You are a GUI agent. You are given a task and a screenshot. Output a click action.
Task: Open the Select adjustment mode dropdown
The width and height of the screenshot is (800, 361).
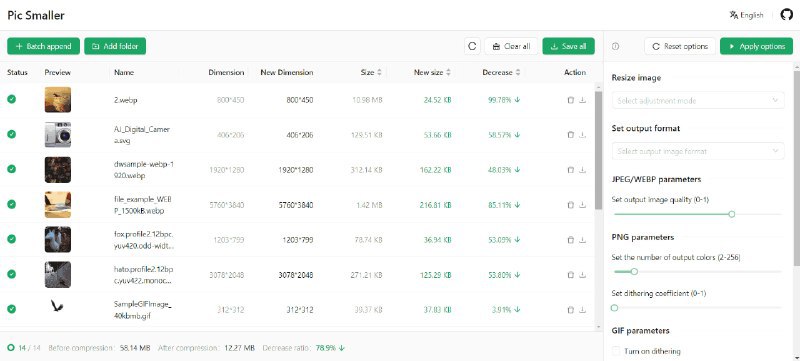point(698,100)
